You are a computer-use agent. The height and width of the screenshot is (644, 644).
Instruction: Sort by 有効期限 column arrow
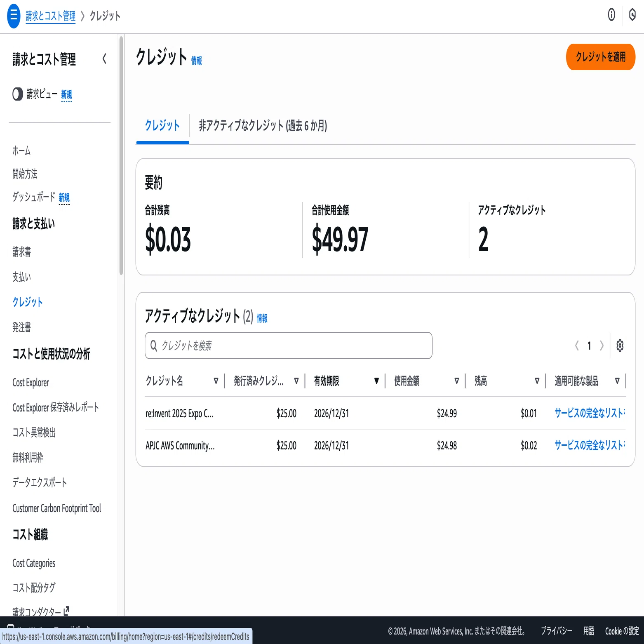click(x=376, y=381)
